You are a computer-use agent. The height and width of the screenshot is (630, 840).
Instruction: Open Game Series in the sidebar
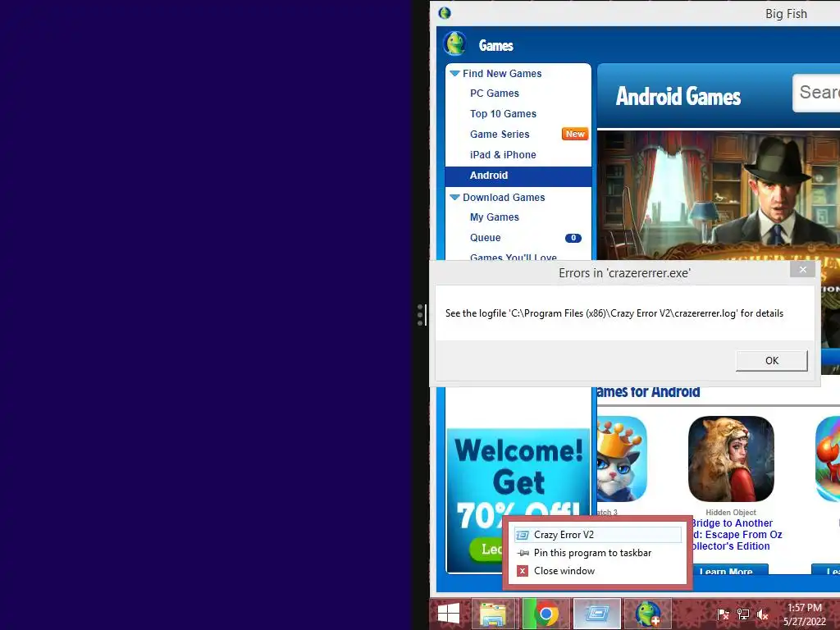coord(500,134)
